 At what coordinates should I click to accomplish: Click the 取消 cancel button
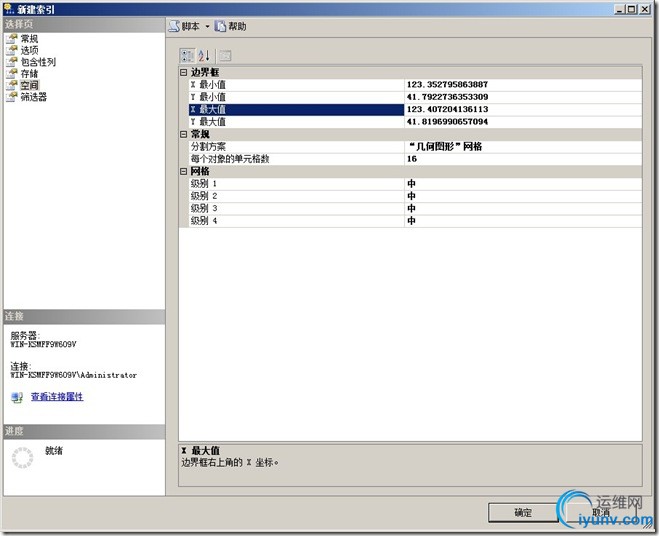coord(601,512)
